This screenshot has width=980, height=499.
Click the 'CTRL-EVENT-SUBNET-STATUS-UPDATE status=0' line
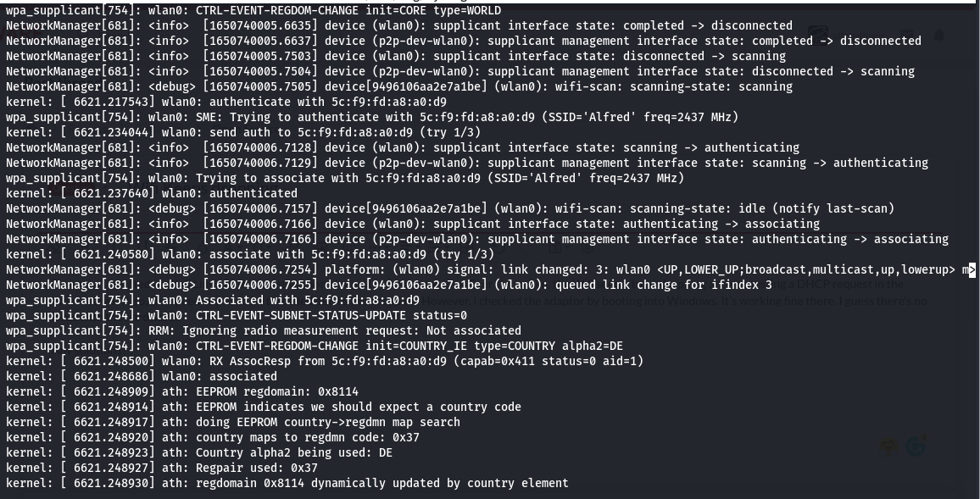237,315
